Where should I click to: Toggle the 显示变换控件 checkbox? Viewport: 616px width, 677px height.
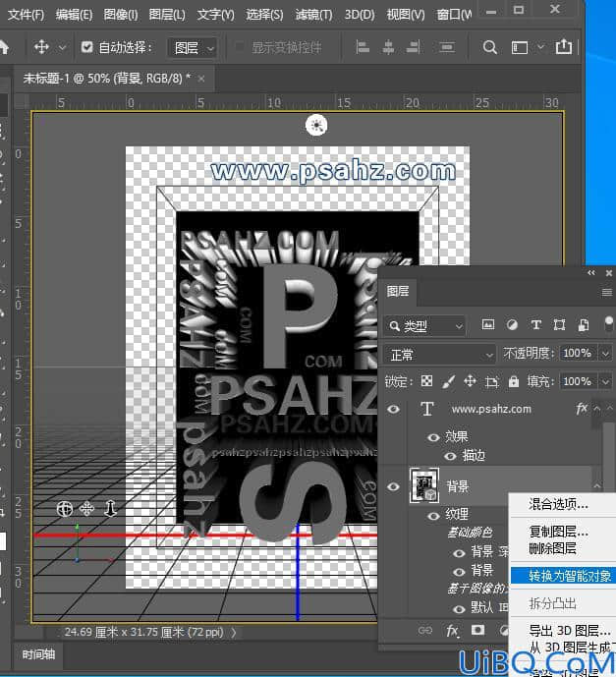point(240,46)
